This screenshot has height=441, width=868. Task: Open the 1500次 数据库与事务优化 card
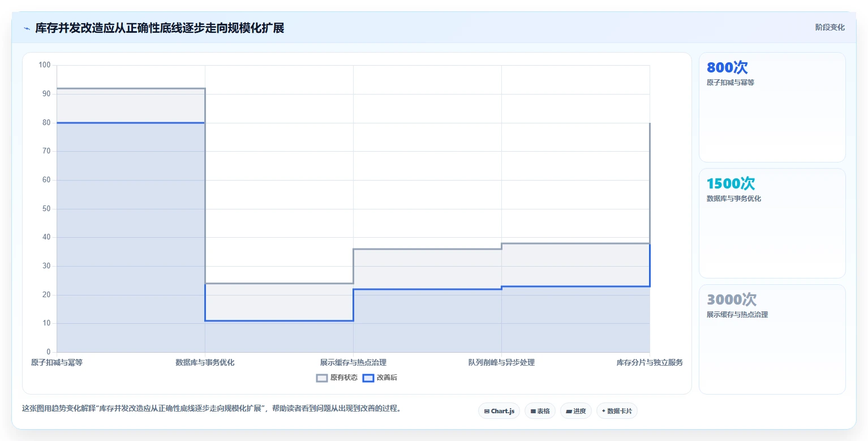click(x=772, y=223)
